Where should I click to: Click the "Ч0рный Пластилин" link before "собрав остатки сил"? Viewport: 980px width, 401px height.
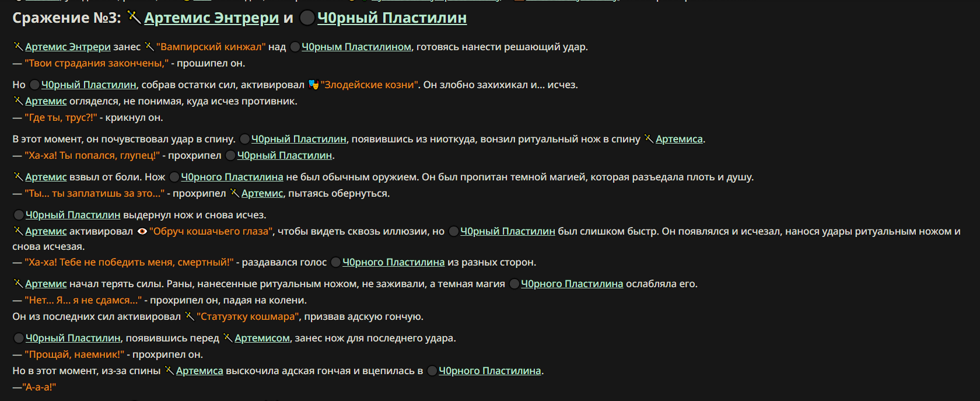pyautogui.click(x=89, y=85)
